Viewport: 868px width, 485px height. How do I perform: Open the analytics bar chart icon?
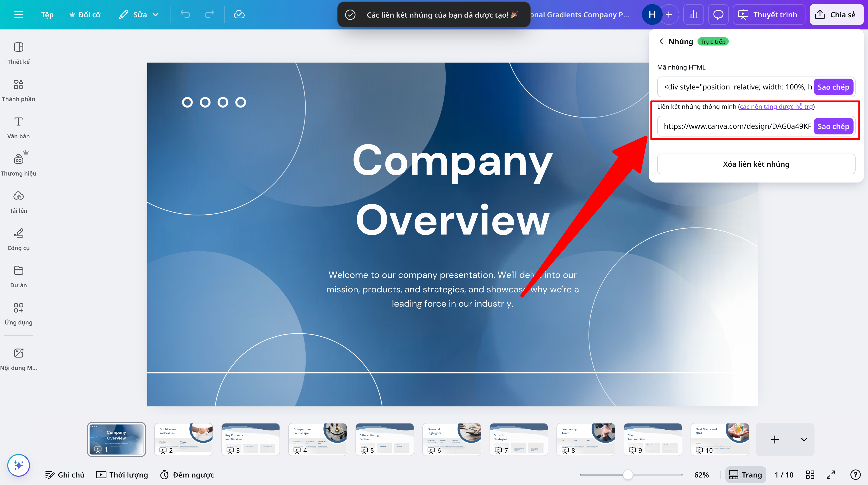(x=693, y=14)
